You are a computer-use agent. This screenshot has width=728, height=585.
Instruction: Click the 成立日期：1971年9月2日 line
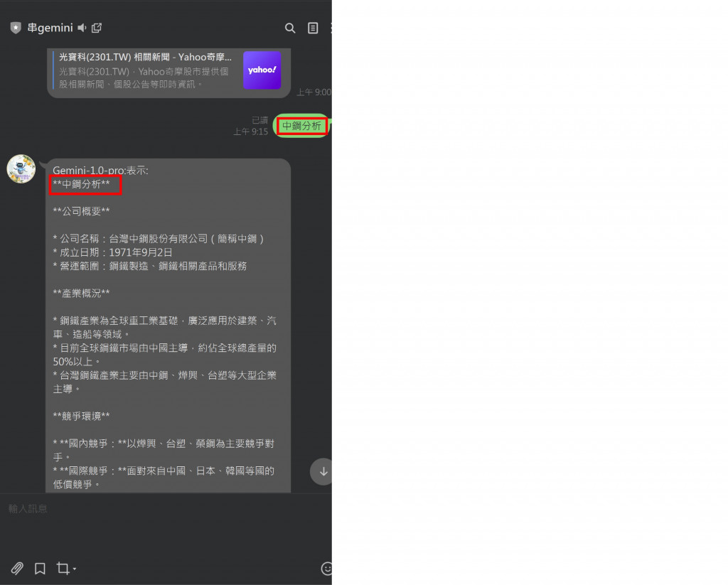[112, 252]
